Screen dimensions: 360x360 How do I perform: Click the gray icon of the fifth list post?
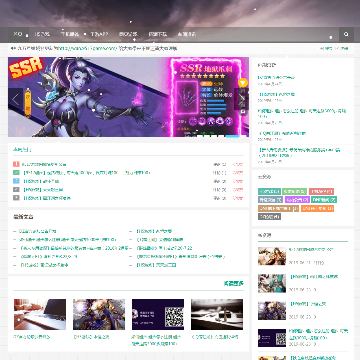tap(16, 198)
